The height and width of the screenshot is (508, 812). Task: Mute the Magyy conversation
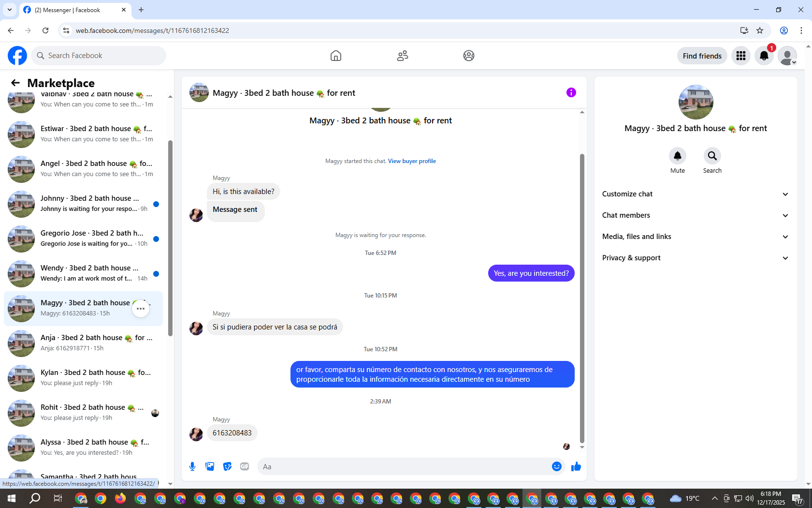tap(678, 156)
